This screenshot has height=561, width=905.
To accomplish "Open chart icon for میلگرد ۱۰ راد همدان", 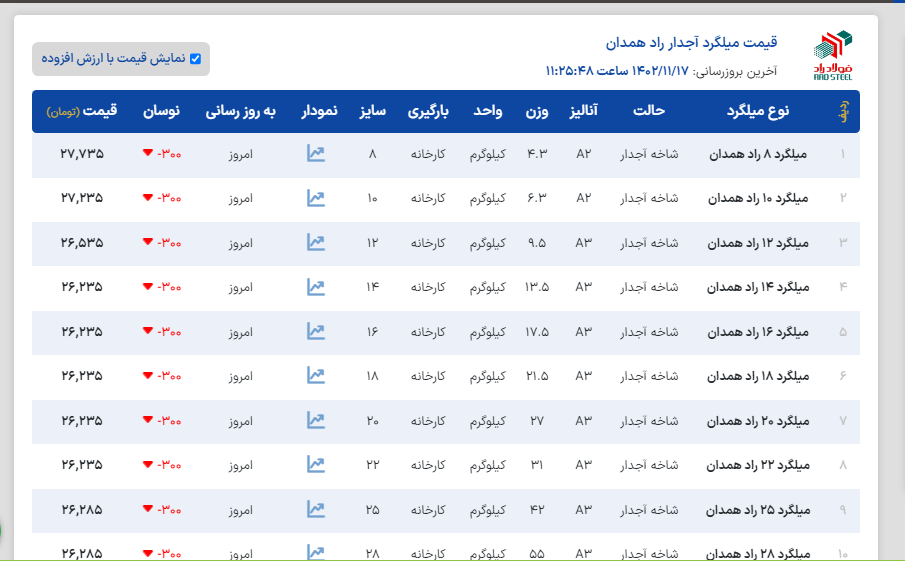I will 316,198.
